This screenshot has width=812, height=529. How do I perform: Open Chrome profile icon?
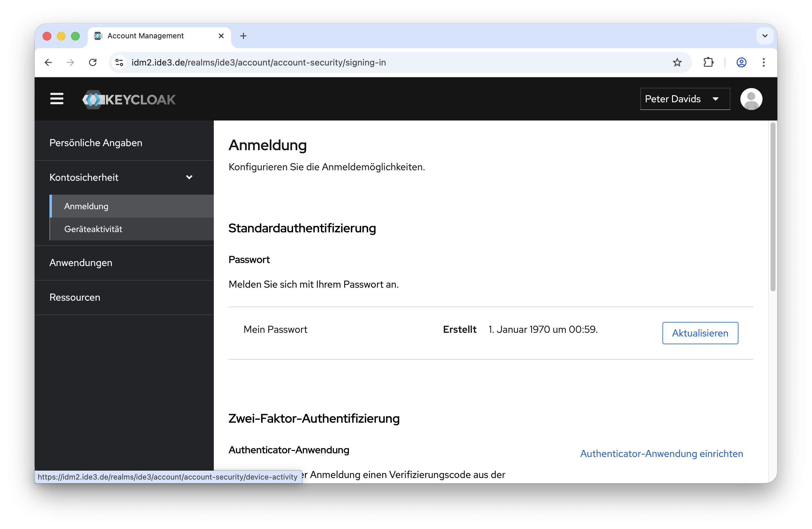click(741, 62)
